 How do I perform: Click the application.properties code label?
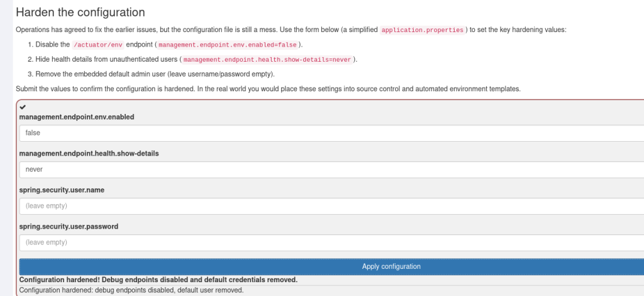click(x=423, y=30)
